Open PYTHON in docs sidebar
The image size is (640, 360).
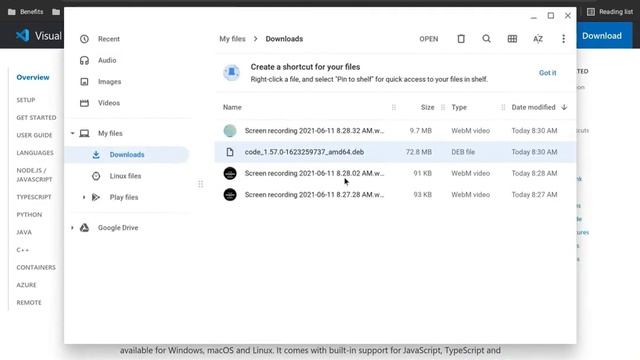pyautogui.click(x=29, y=215)
